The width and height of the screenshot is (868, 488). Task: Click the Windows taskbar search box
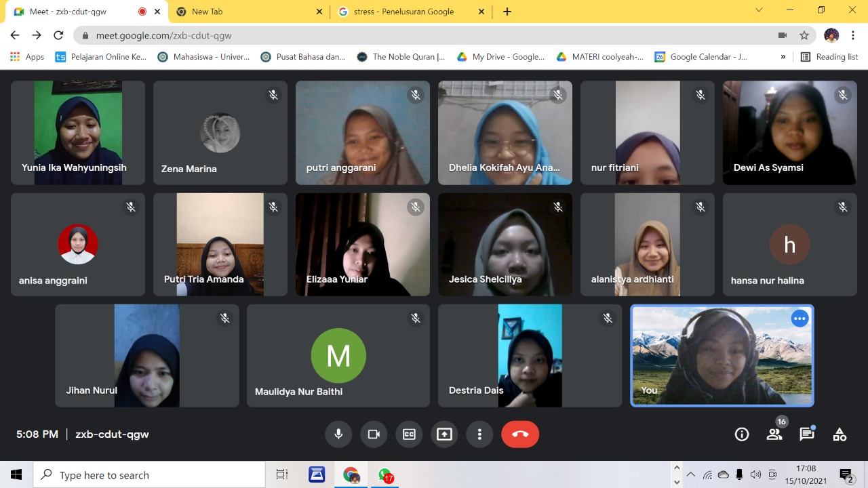[149, 475]
